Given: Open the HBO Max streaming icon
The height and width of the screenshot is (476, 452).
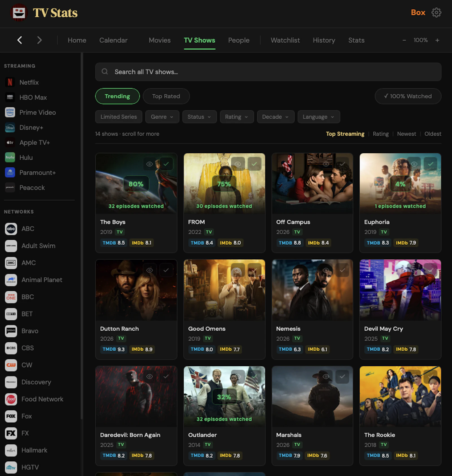Looking at the screenshot, I should click(x=10, y=97).
